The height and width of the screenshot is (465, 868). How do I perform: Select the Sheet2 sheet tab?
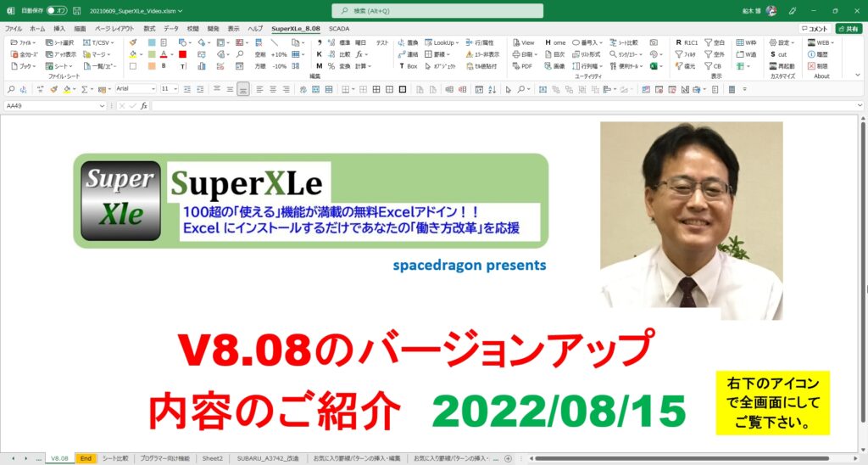(212, 458)
